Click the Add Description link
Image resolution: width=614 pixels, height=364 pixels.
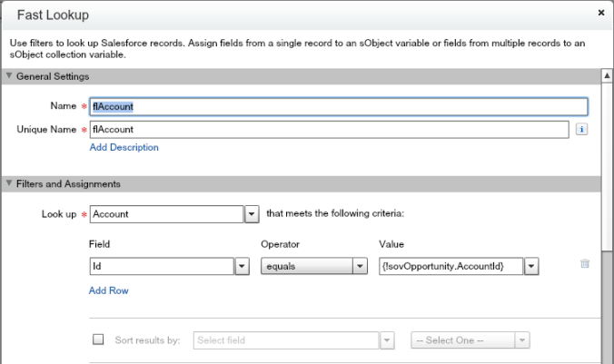[124, 147]
